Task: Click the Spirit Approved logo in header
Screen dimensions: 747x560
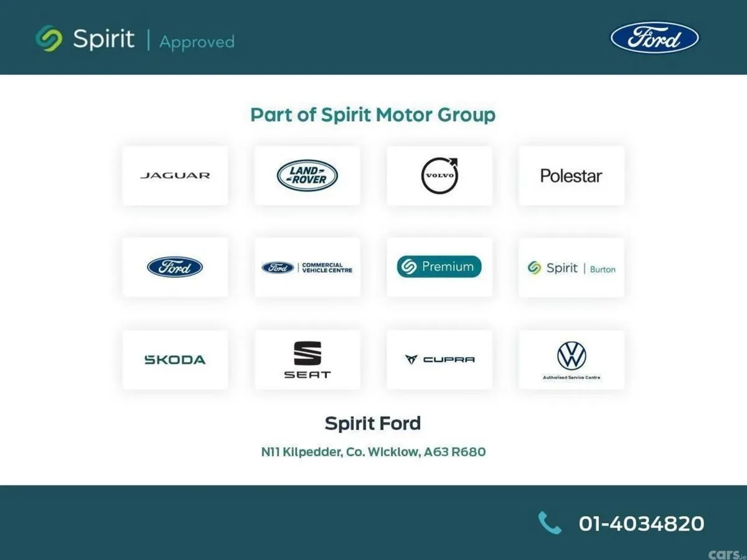Action: 135,39
